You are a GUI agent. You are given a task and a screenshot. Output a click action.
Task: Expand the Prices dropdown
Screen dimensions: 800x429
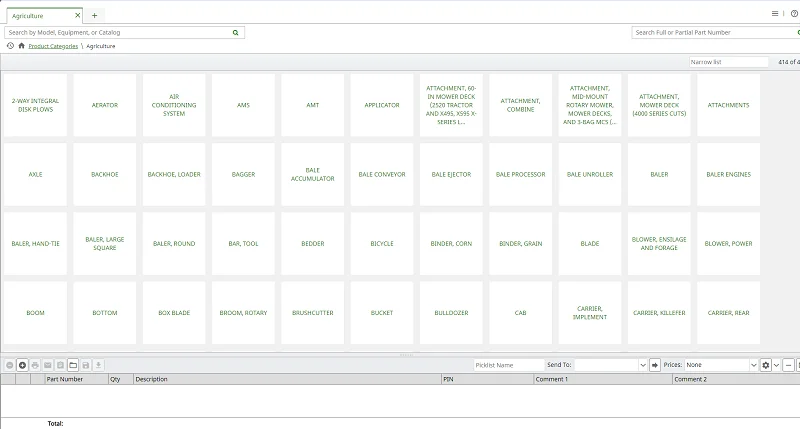pos(754,365)
